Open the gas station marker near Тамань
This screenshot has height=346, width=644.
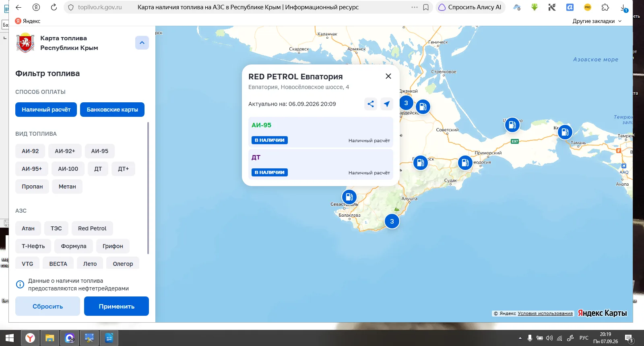(565, 131)
